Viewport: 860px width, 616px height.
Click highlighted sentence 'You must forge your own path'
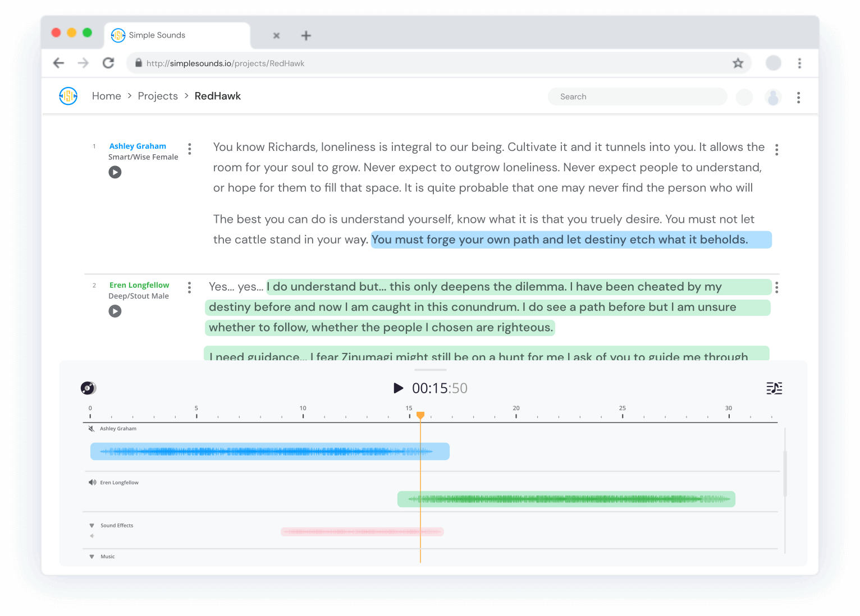[571, 240]
